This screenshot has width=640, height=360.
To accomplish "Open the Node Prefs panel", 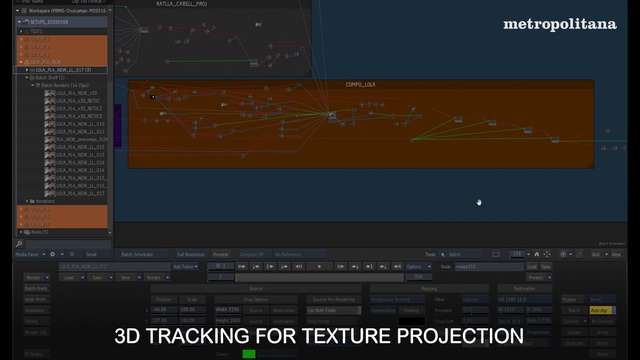I will [x=37, y=300].
